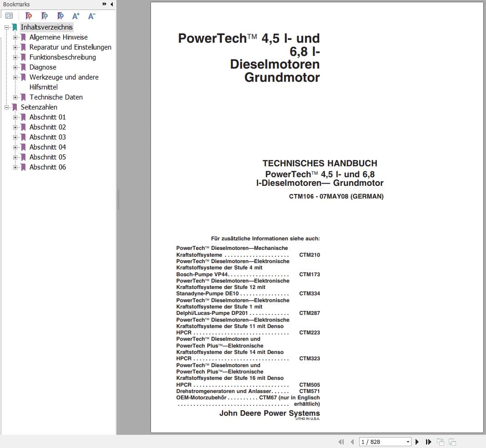Open Abschnitt 06 bookmark
The height and width of the screenshot is (448, 486).
pyautogui.click(x=47, y=167)
